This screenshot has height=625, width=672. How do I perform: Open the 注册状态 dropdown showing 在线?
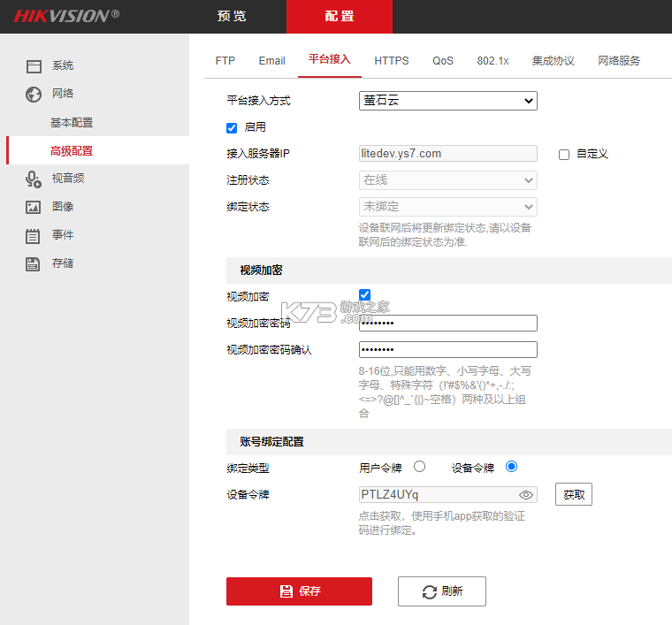[448, 180]
